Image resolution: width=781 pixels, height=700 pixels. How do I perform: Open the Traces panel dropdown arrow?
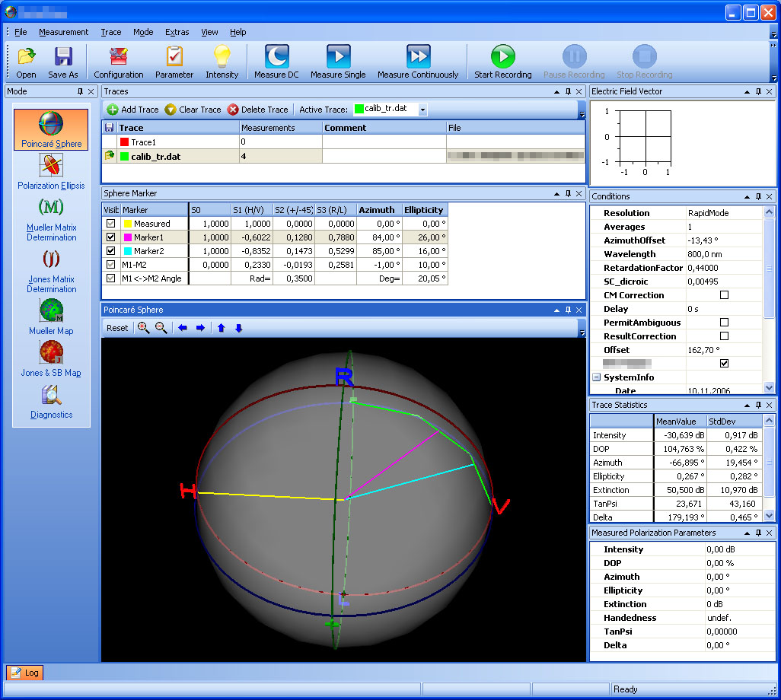pos(557,91)
